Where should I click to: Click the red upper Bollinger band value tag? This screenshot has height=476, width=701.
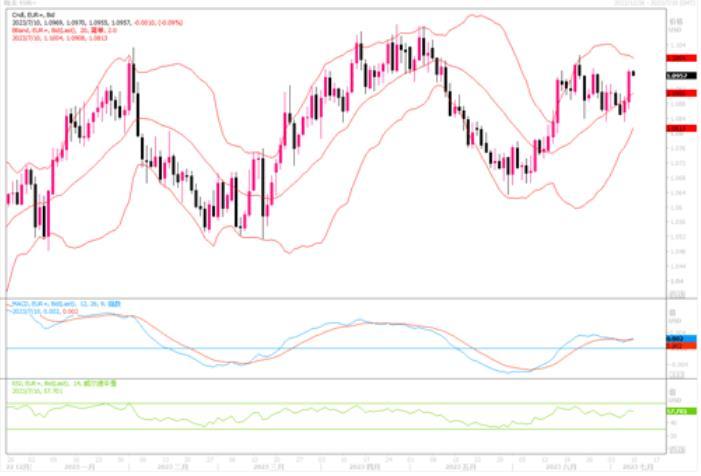click(x=677, y=59)
